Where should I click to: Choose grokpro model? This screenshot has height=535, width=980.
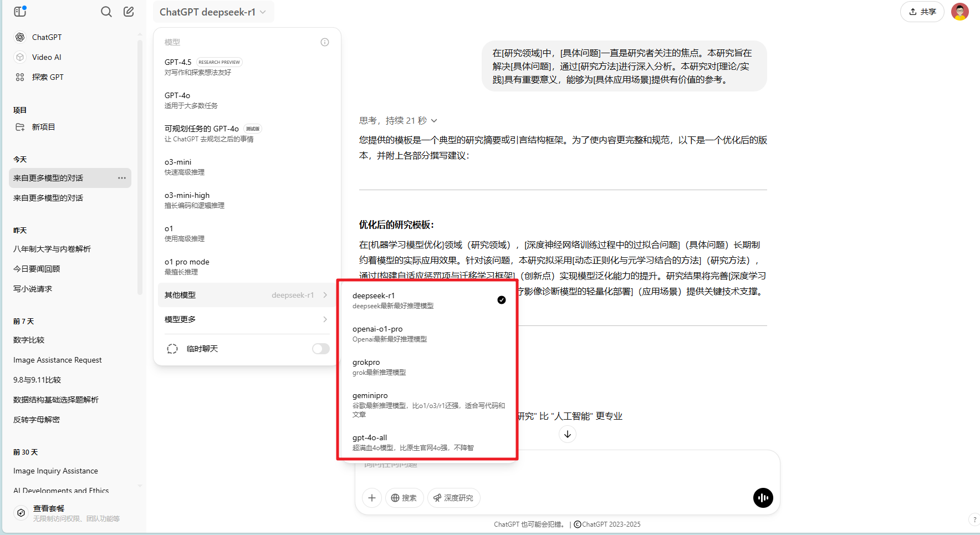[428, 366]
